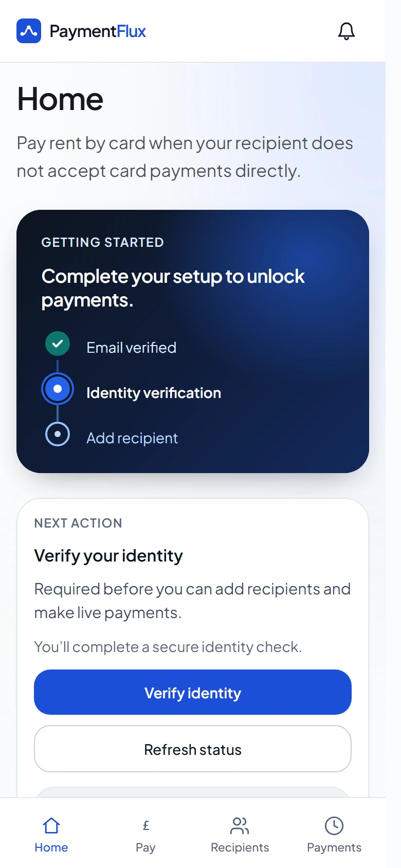The image size is (401, 868).
Task: Click the green Email verified checkmark
Action: click(x=58, y=343)
